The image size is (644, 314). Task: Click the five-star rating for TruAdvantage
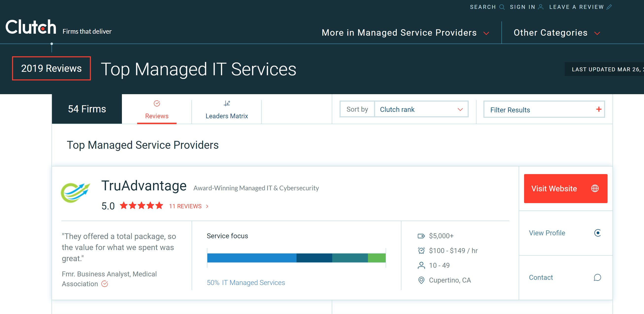pyautogui.click(x=142, y=206)
